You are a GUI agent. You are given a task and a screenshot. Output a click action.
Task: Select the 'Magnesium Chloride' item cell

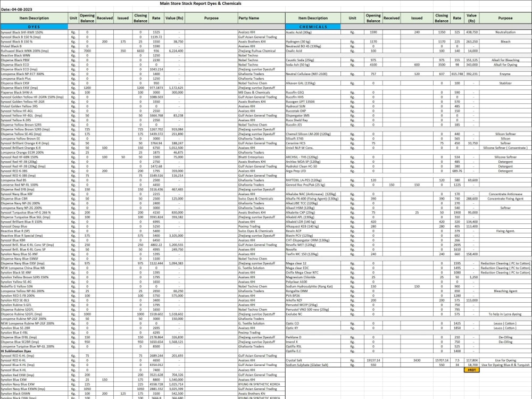[x=313, y=277]
